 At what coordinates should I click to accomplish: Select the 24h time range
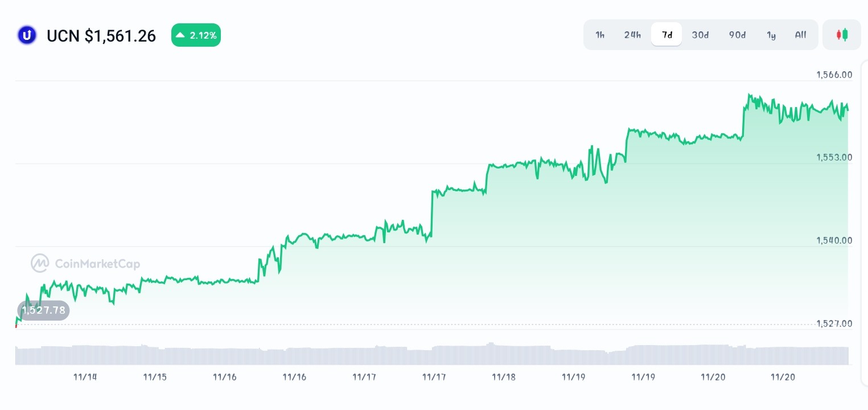tap(632, 35)
